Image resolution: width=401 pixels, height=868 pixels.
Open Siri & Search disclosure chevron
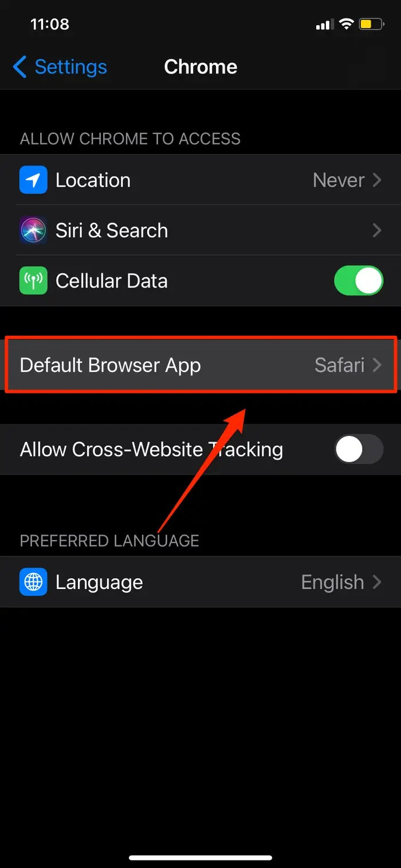(377, 231)
